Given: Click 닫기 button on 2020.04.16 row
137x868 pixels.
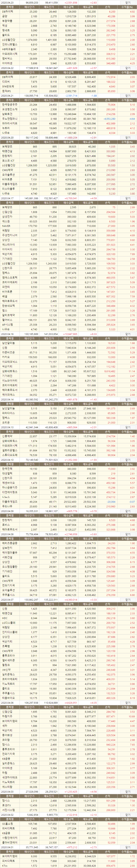Looking at the screenshot, I should pos(128,334).
